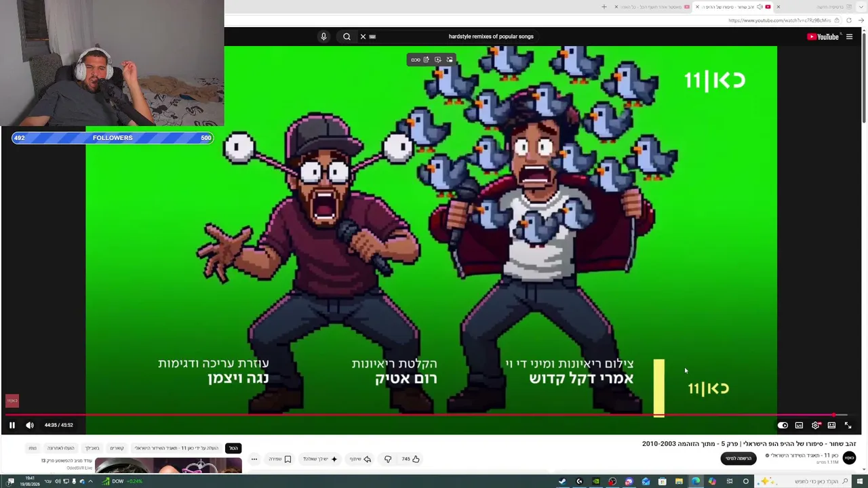The height and width of the screenshot is (488, 868).
Task: Share the video
Action: pyautogui.click(x=361, y=459)
